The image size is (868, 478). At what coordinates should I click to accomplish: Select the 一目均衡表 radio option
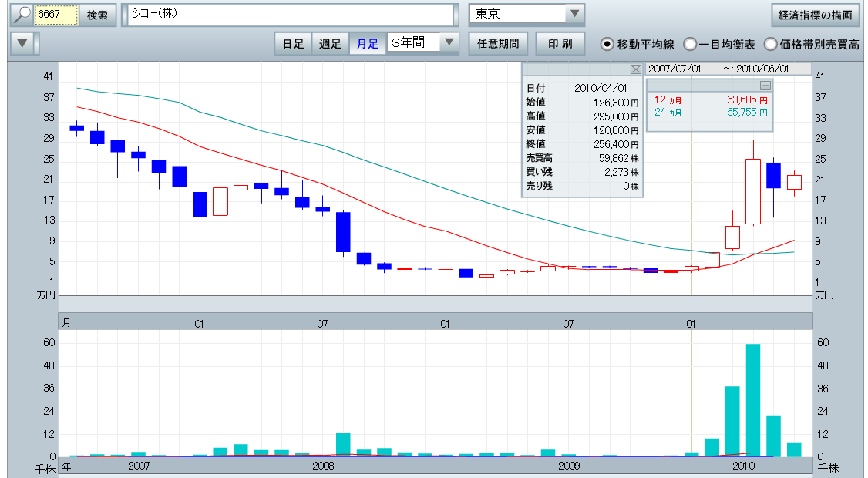691,44
